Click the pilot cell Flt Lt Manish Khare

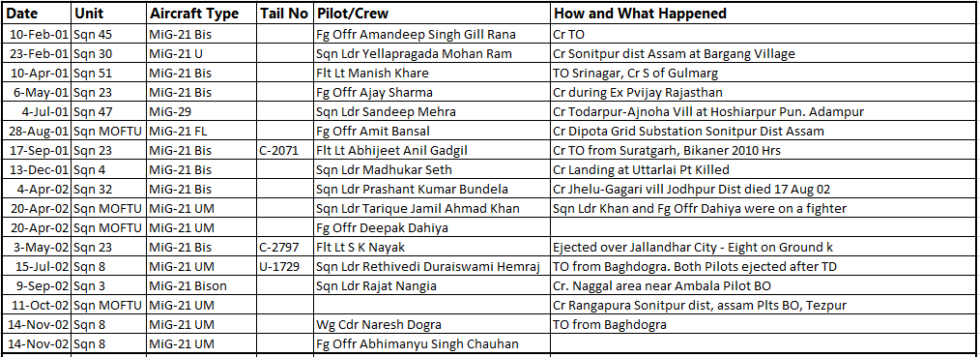coord(432,74)
